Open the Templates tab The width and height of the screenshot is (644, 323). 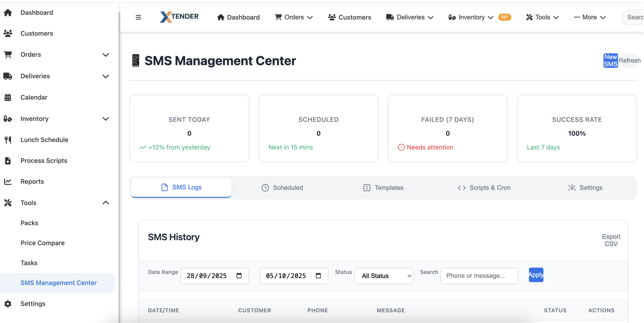point(383,187)
